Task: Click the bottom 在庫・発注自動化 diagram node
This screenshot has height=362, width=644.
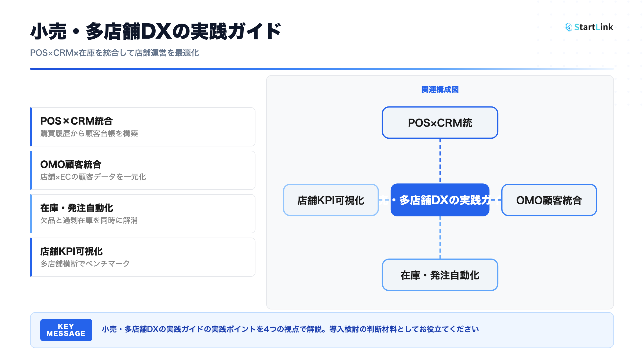Action: point(440,275)
